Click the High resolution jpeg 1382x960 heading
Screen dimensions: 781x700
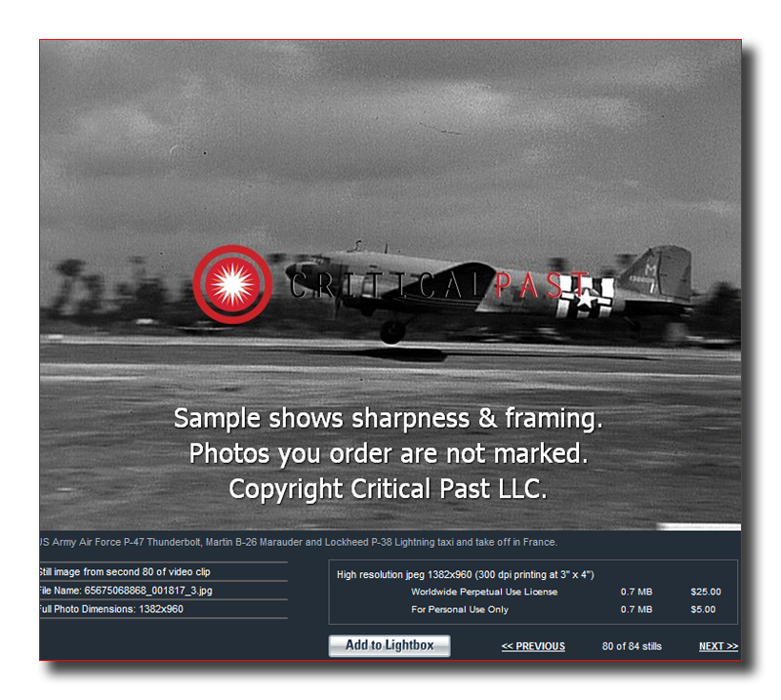pyautogui.click(x=466, y=574)
